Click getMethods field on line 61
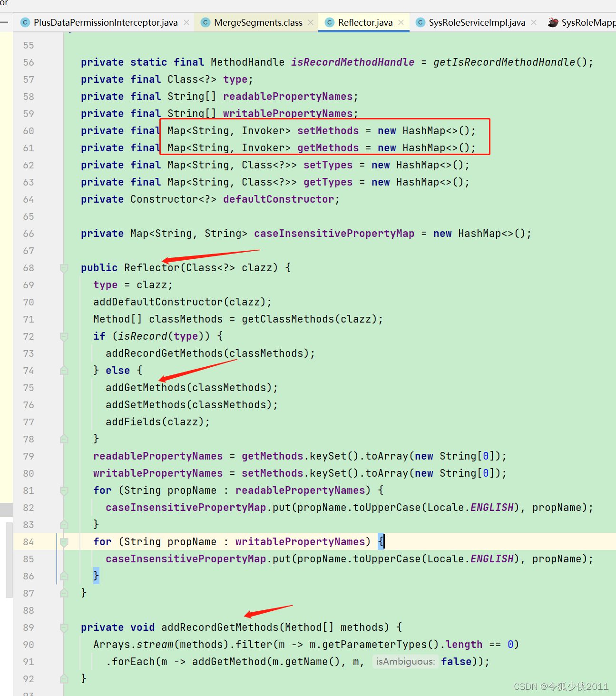The width and height of the screenshot is (616, 696). [328, 148]
